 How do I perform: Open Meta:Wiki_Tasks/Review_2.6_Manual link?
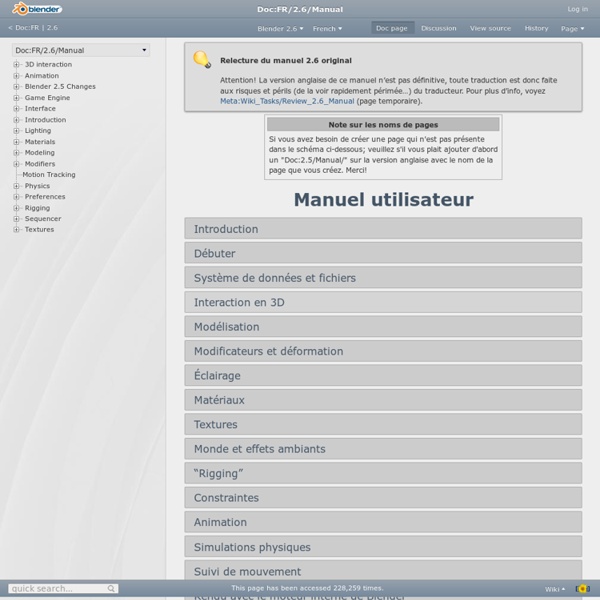(x=287, y=101)
